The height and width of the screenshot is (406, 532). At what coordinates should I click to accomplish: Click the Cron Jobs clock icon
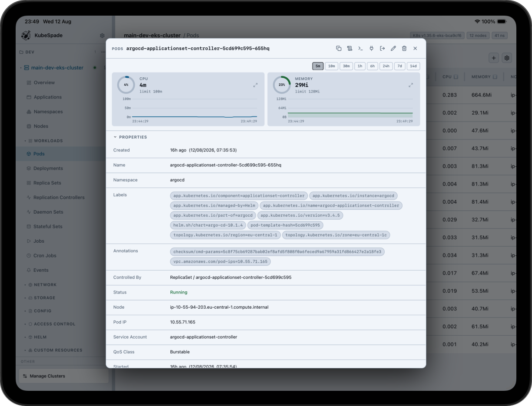point(29,256)
